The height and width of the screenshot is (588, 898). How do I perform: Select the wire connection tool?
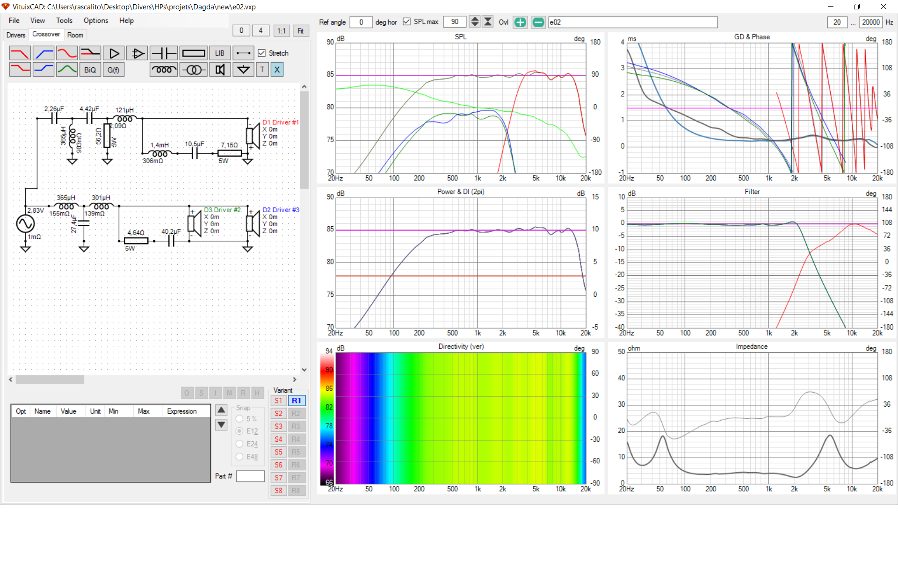243,53
